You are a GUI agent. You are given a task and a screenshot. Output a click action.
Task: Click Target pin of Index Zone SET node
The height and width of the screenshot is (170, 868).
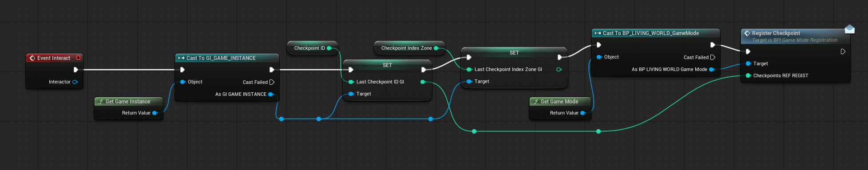click(x=469, y=81)
